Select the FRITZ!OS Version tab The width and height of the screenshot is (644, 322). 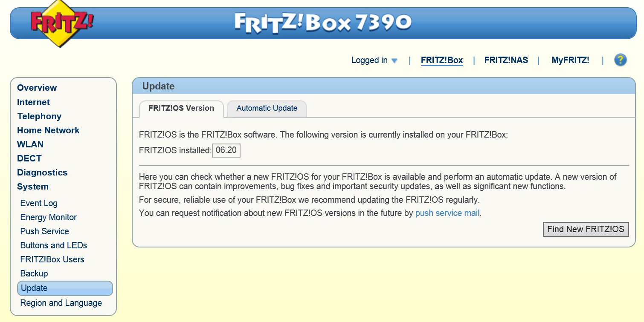(181, 108)
